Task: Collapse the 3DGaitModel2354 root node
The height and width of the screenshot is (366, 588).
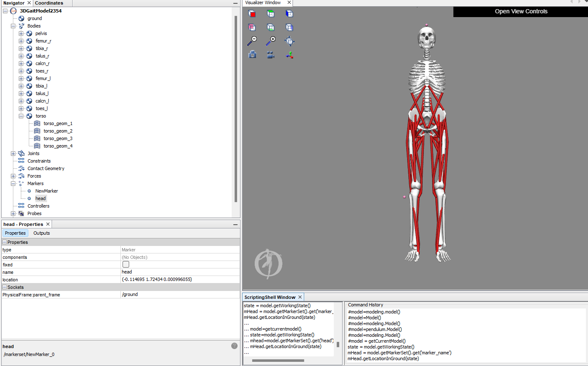Action: (5, 11)
